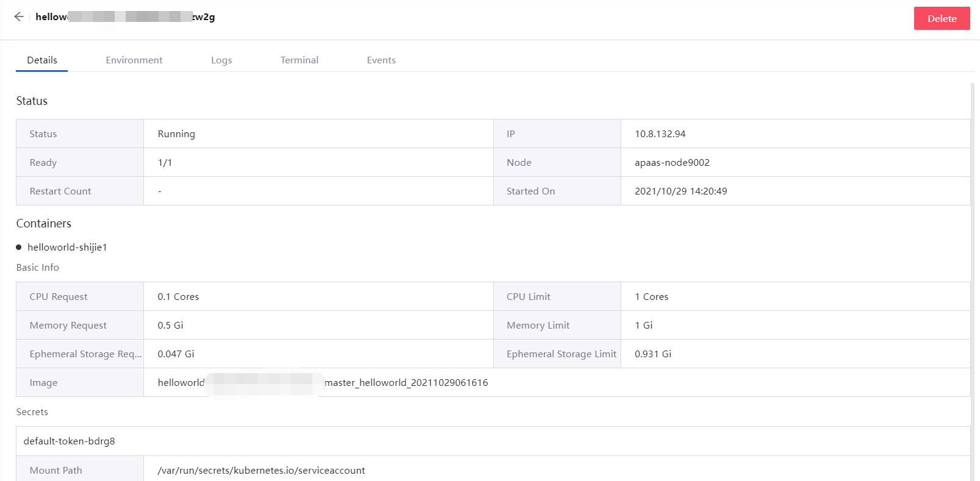This screenshot has width=980, height=481.
Task: View the Events tab
Action: (381, 60)
